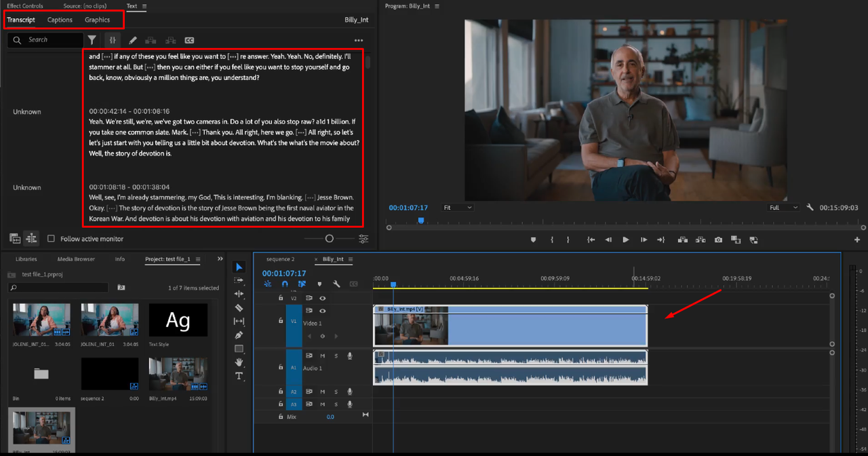
Task: Toggle lock on V1 track
Action: pyautogui.click(x=281, y=321)
